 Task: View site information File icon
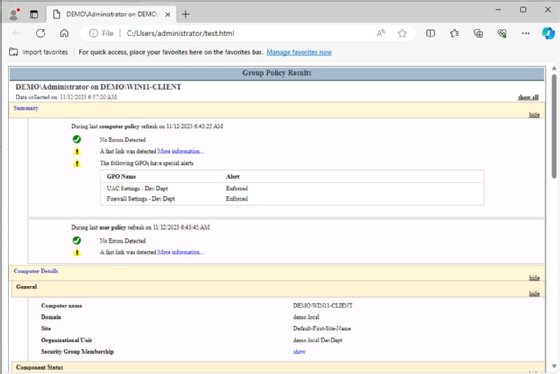coord(101,33)
